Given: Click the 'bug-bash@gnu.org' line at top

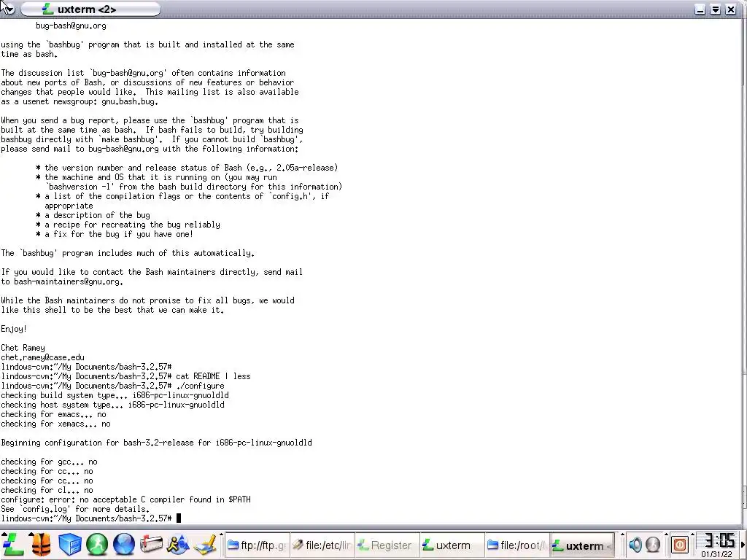Looking at the screenshot, I should [x=71, y=26].
